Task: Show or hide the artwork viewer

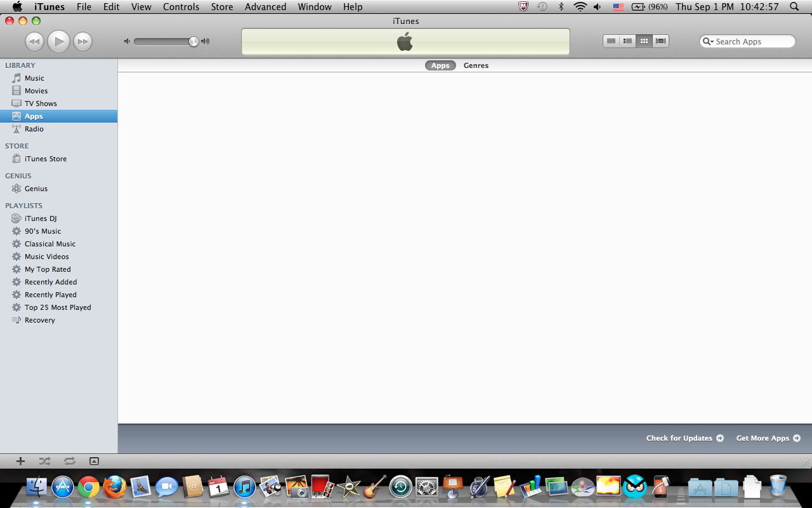Action: [x=94, y=461]
